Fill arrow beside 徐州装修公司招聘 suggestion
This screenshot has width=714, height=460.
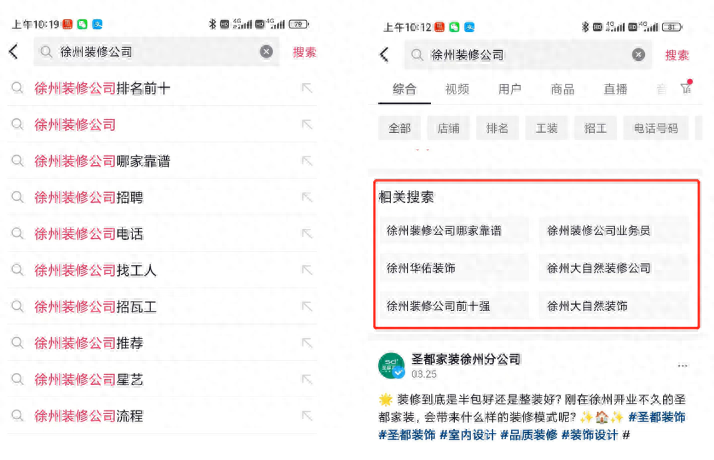pos(307,198)
